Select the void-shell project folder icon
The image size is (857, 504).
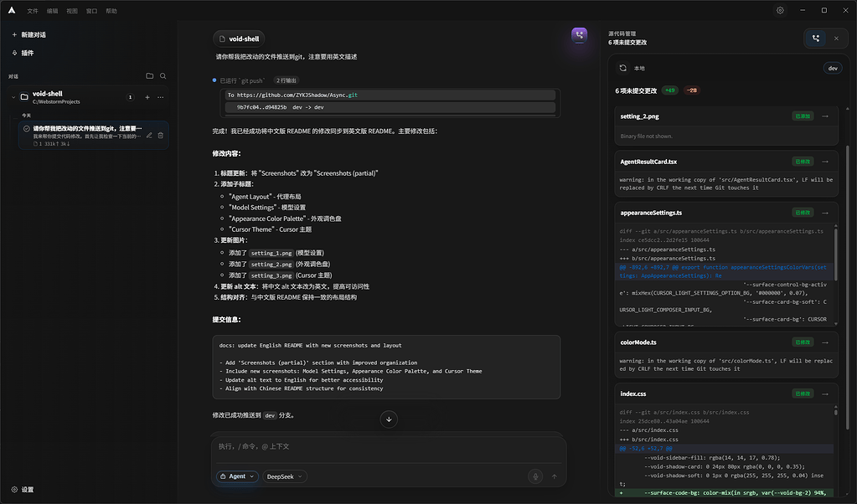click(x=24, y=97)
